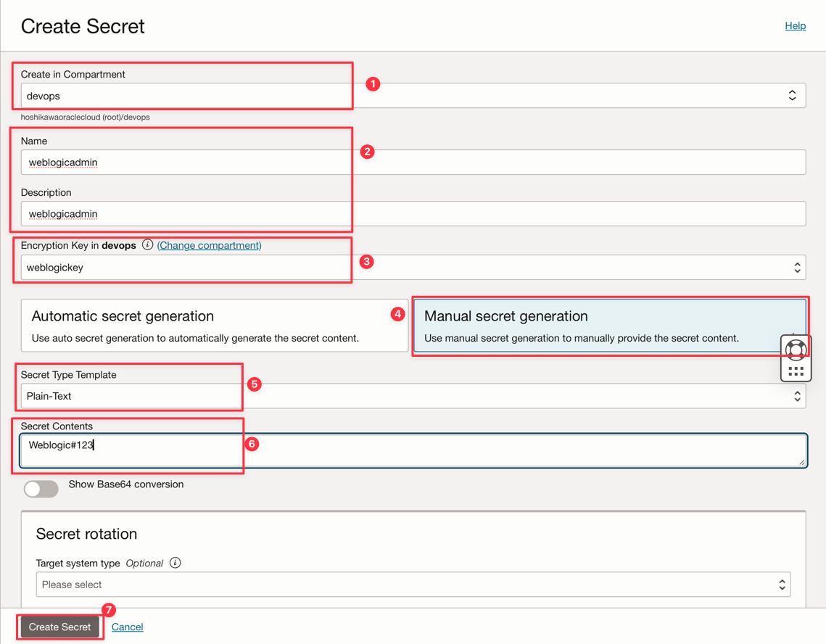826x644 pixels.
Task: Click the Target system type info icon
Action: point(175,563)
